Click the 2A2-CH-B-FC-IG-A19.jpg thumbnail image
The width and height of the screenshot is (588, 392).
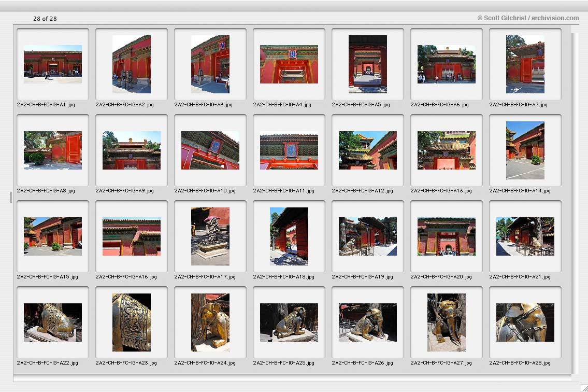click(x=368, y=236)
